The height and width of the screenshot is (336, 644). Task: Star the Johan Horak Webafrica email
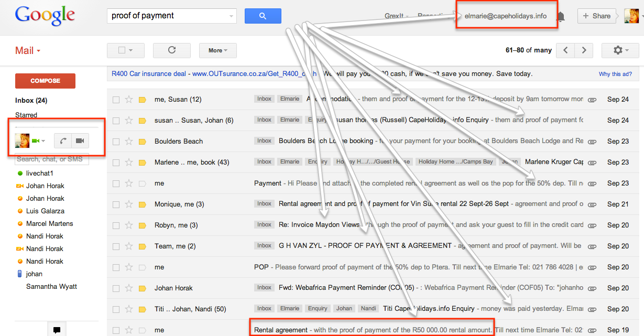click(129, 288)
